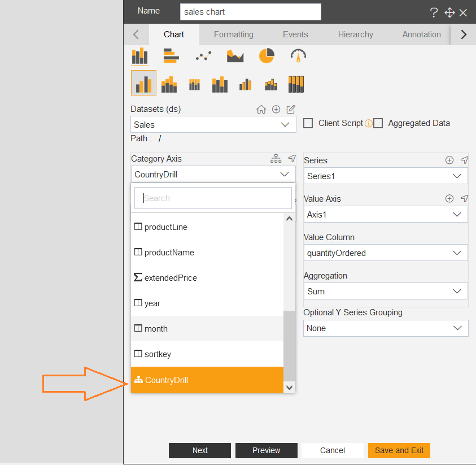Choose the 100% stacked column subtype

pyautogui.click(x=296, y=84)
